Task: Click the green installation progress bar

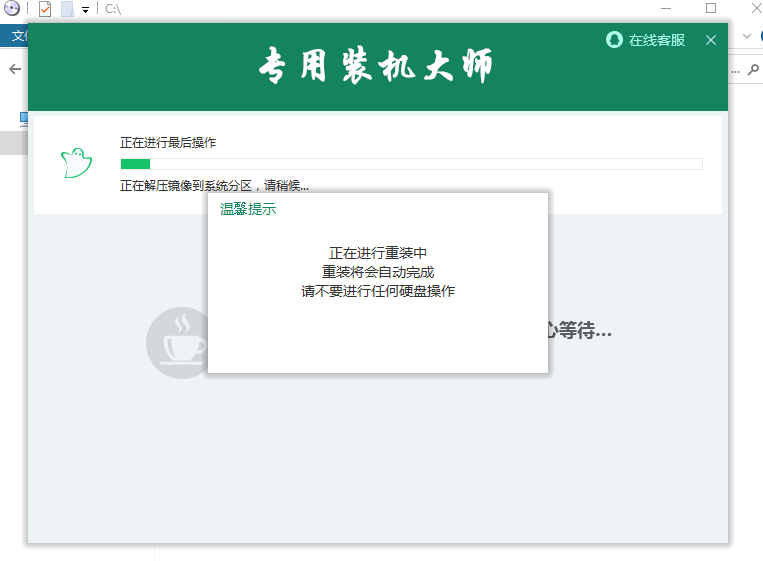Action: tap(411, 164)
